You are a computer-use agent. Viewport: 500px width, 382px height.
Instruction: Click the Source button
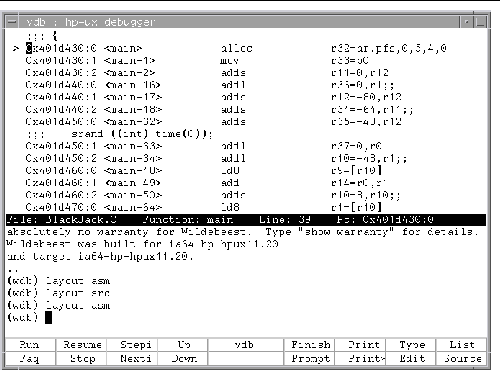point(461,359)
